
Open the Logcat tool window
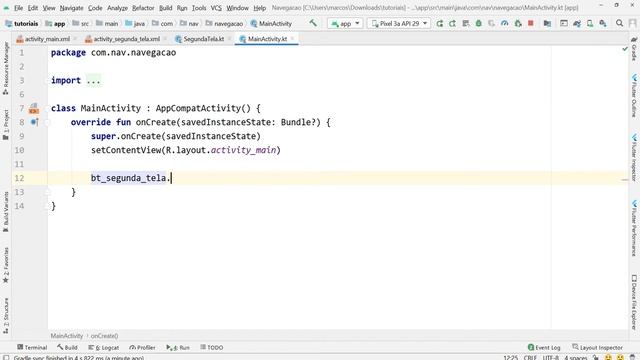104,347
